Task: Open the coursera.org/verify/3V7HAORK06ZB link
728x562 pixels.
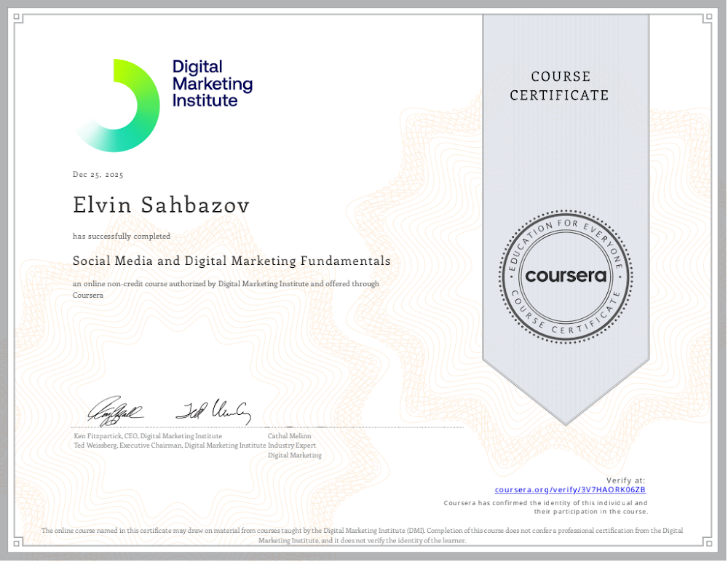Action: click(x=570, y=490)
